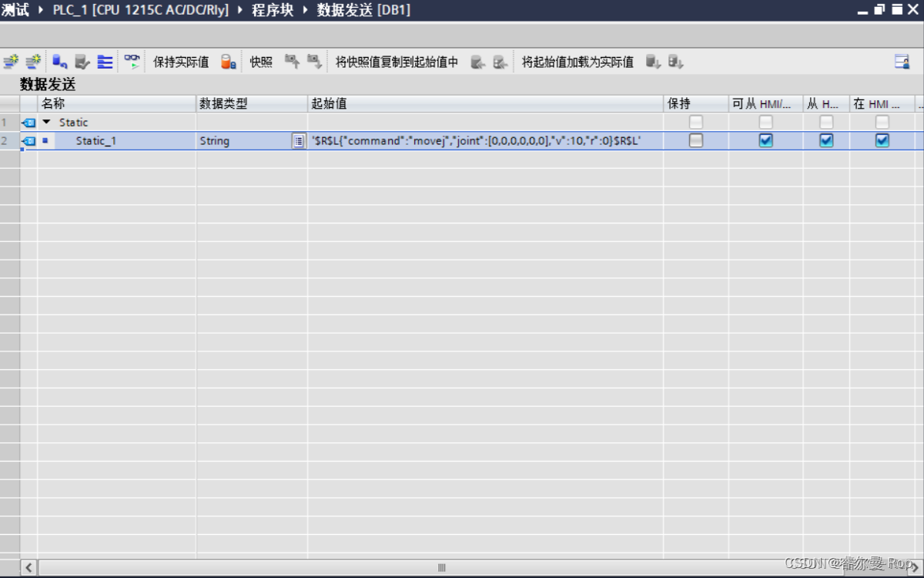Viewport: 924px width, 578px height.
Task: Select row number 1 header
Action: pyautogui.click(x=9, y=122)
